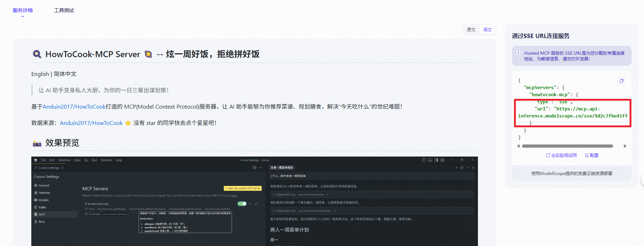
Task: Switch to 原文 original text view
Action: (471, 30)
